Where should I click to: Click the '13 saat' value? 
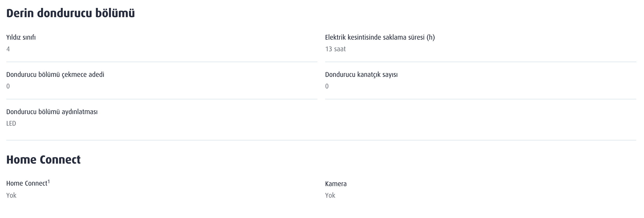pyautogui.click(x=335, y=49)
